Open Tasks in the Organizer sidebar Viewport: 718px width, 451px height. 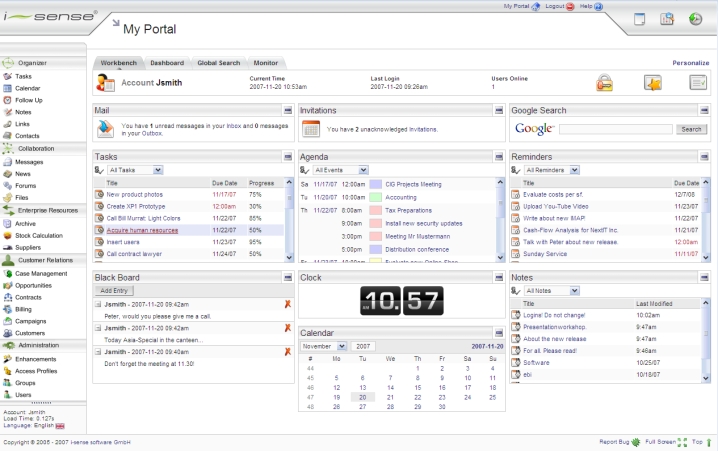click(x=23, y=76)
